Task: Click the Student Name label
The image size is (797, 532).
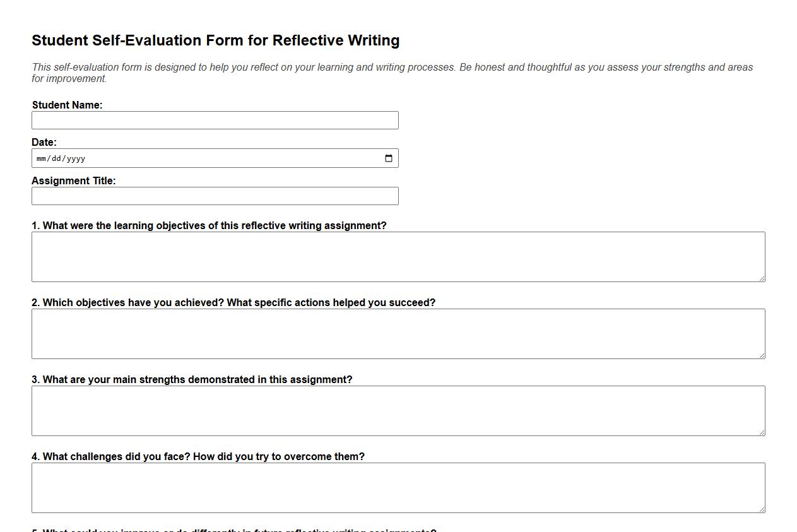Action: (67, 105)
